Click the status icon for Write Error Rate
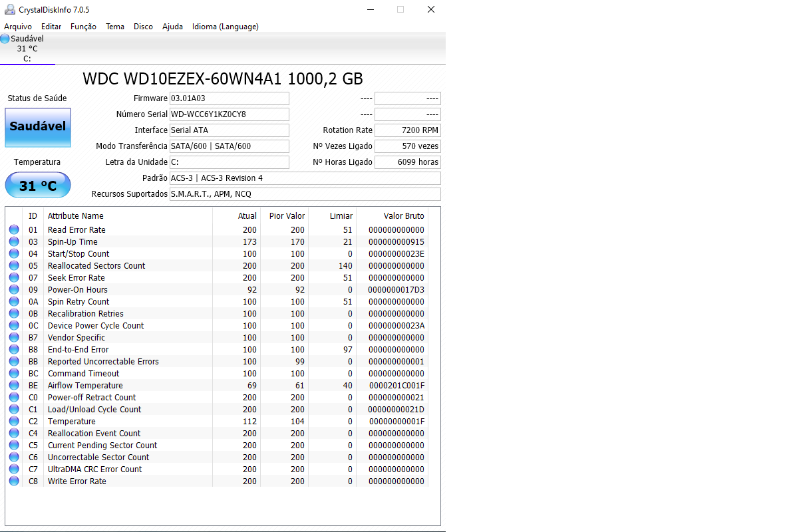 coord(14,481)
